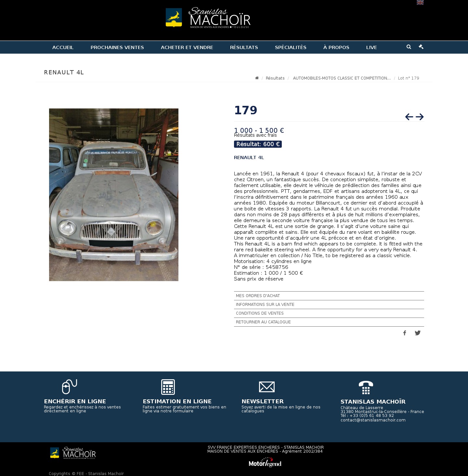Viewport: 468px width, 476px height.
Task: Click the Résultats avec frais label
Action: coord(255,135)
